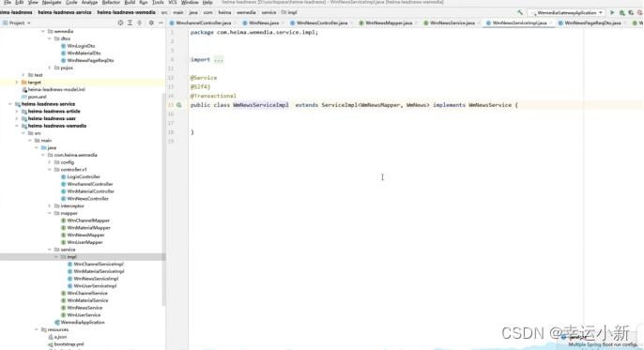Expand the interceptor folder

tap(50, 206)
